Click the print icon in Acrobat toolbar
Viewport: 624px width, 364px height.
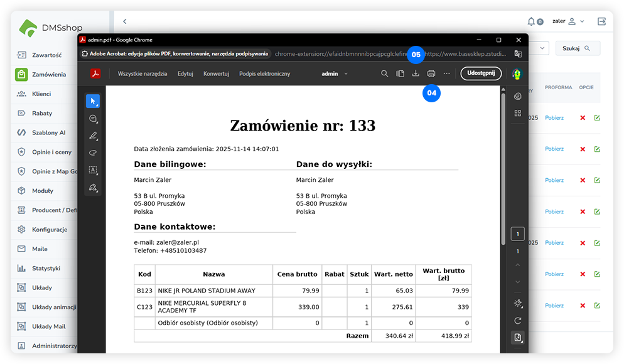point(431,74)
